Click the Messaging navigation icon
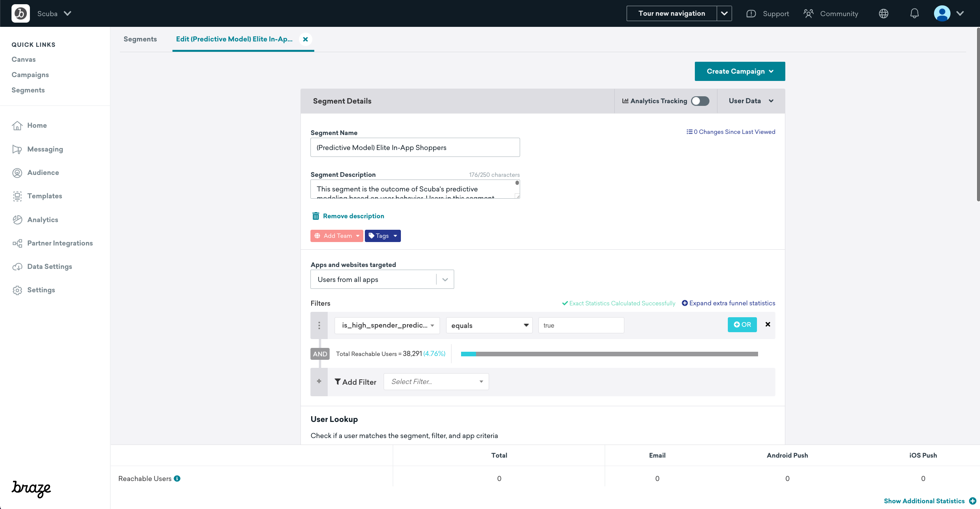Viewport: 980px width, 509px height. [x=18, y=148]
